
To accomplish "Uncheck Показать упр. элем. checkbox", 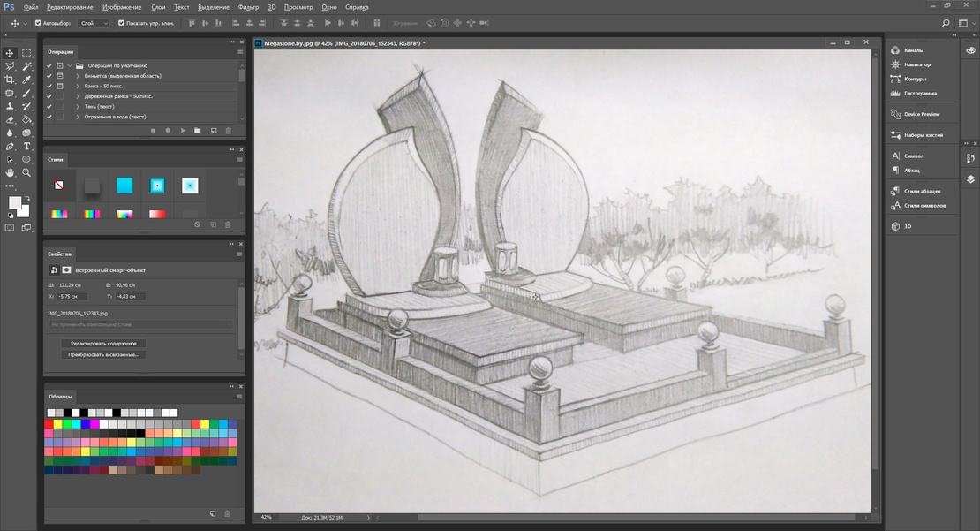I will 120,23.
